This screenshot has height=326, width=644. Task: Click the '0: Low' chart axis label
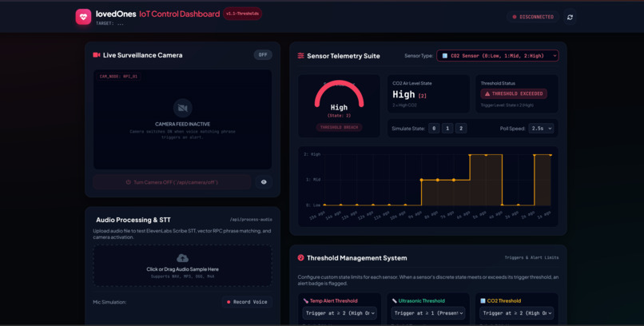click(312, 205)
